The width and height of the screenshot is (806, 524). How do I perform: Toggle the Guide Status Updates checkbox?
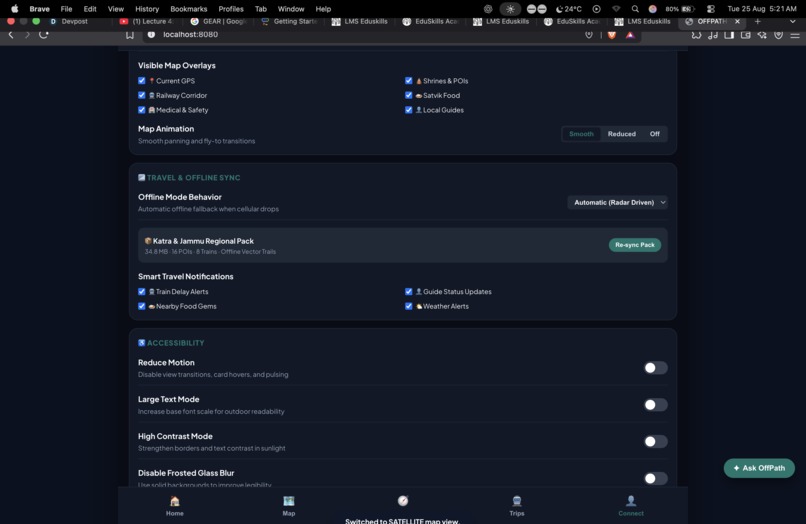[409, 292]
